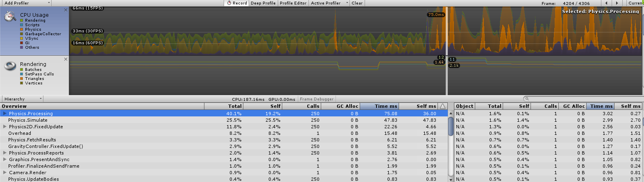644x182 pixels.
Task: Select the Profiler.FinalizeAndSendFrame row
Action: tap(224, 166)
